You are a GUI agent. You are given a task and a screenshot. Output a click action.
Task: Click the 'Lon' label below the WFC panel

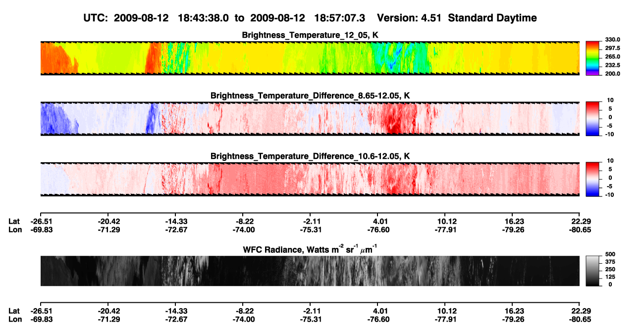click(x=14, y=320)
